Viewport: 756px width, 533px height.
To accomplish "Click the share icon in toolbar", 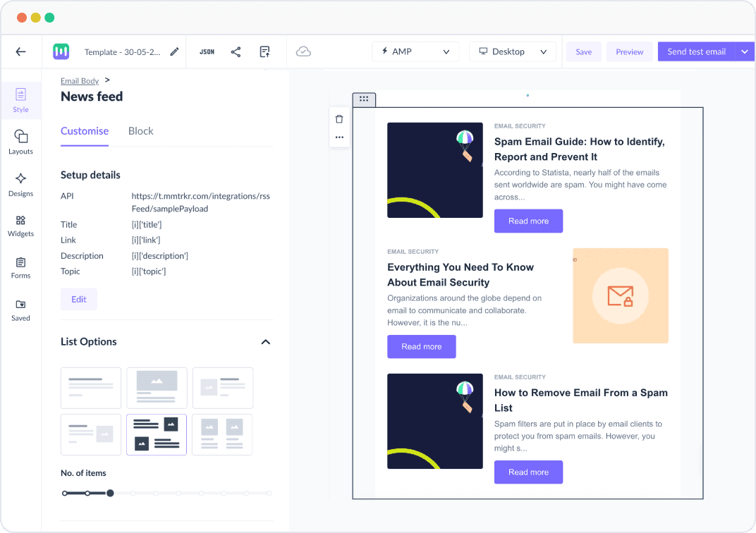I will click(236, 51).
